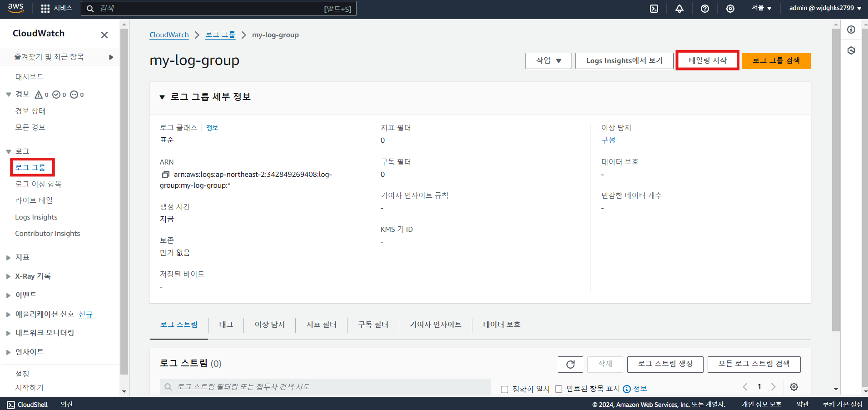Open Dashboards in the sidebar

click(30, 77)
